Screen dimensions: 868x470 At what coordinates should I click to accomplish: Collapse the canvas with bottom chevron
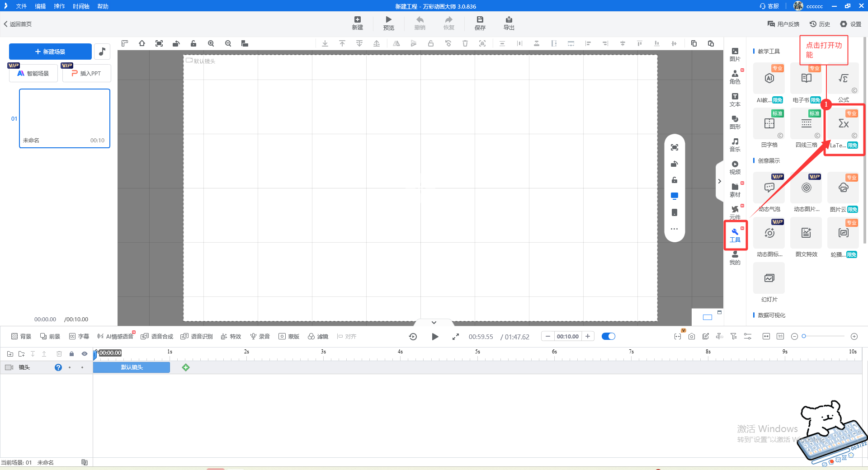click(434, 323)
